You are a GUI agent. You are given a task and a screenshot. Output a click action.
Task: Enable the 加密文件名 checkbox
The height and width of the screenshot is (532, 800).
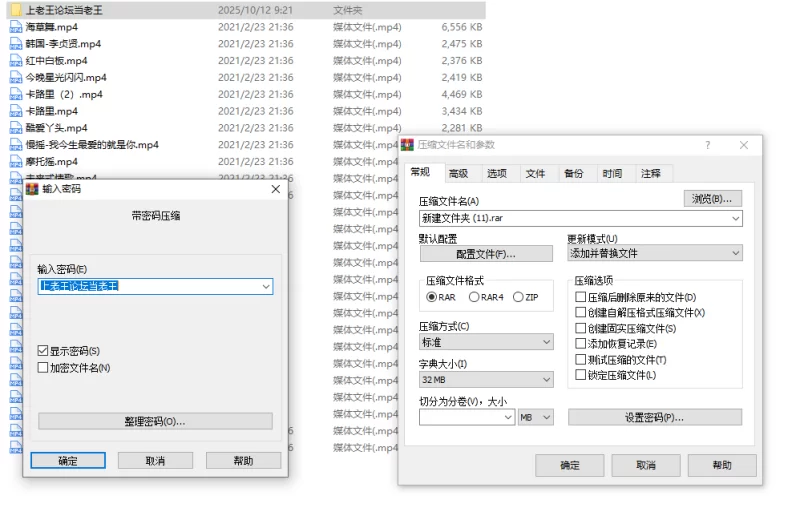(x=43, y=368)
